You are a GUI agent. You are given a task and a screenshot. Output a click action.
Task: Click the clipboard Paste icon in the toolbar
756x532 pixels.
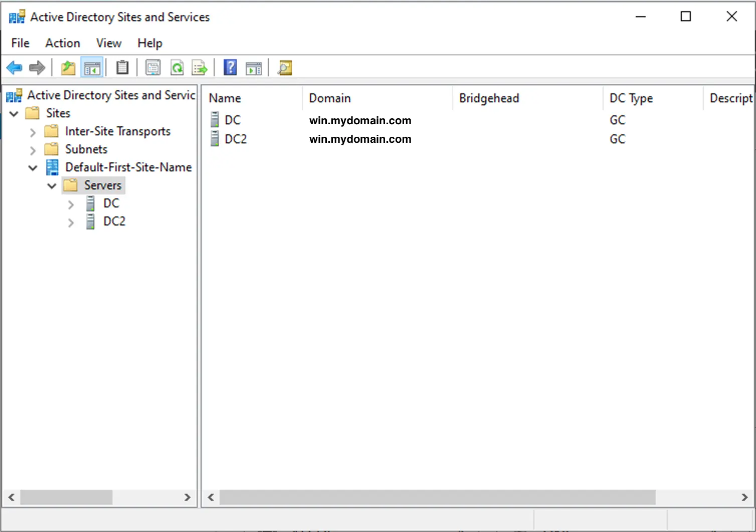click(122, 68)
